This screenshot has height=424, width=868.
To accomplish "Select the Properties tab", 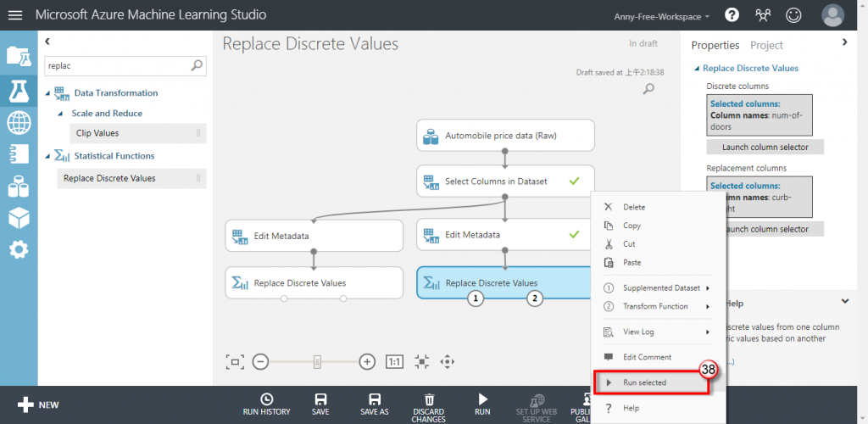I will pyautogui.click(x=715, y=46).
